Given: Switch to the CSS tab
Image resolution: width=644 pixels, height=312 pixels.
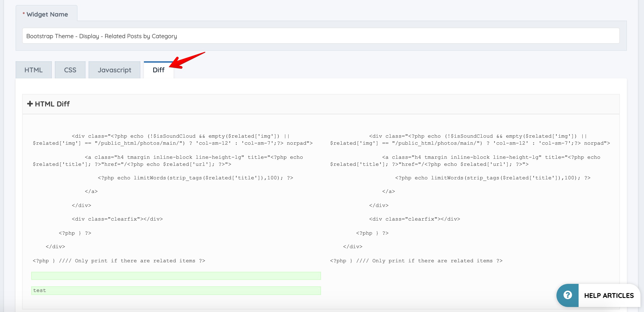Looking at the screenshot, I should (x=70, y=70).
